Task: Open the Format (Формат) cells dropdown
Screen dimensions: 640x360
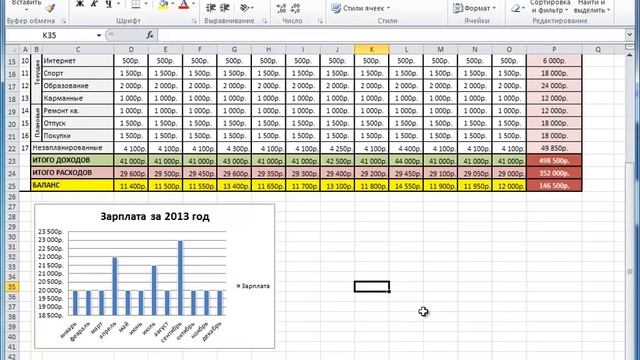Action: (475, 8)
